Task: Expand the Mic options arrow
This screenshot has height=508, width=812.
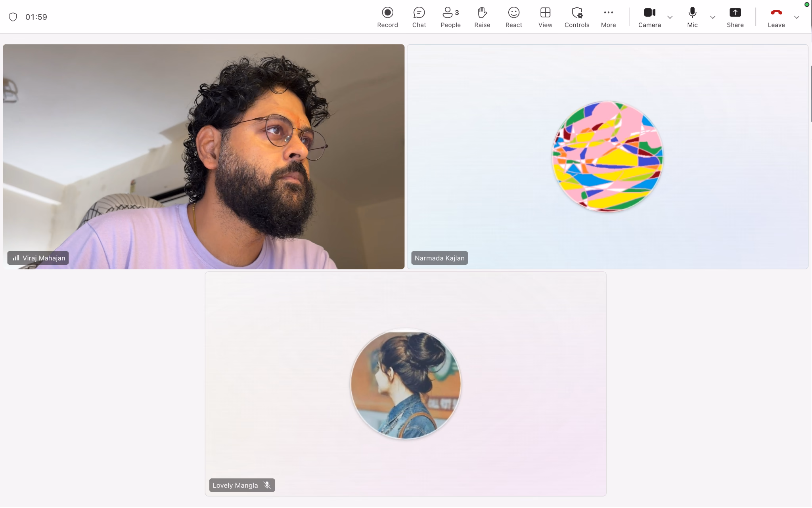Action: coord(712,17)
